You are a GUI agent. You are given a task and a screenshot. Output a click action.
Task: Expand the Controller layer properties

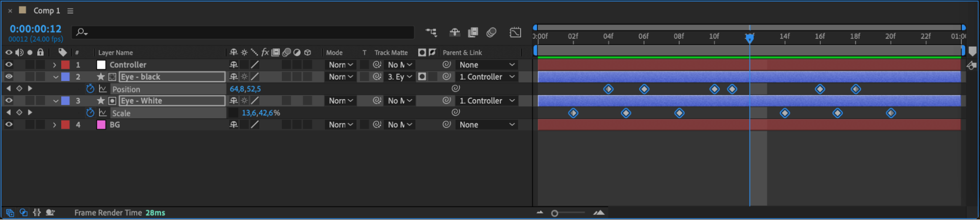point(54,65)
